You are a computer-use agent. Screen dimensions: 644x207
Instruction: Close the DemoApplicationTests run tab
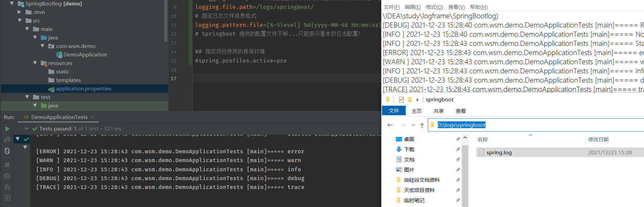[x=92, y=117]
